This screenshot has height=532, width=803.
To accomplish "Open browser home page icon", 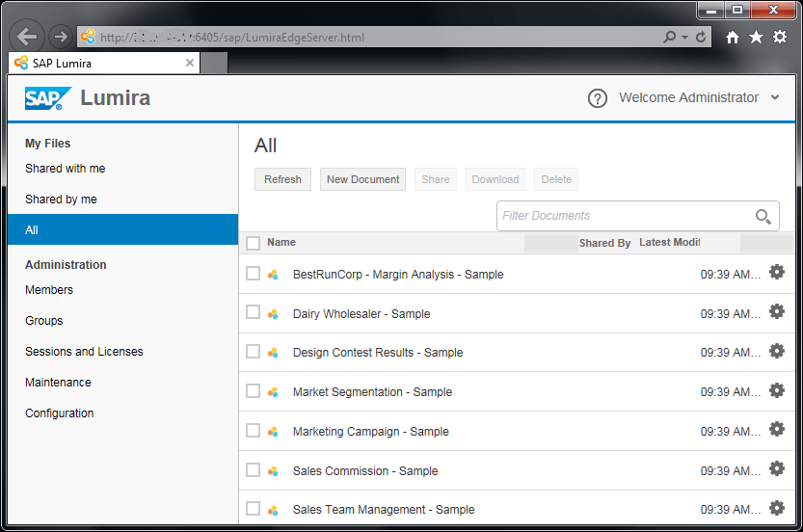I will (733, 37).
